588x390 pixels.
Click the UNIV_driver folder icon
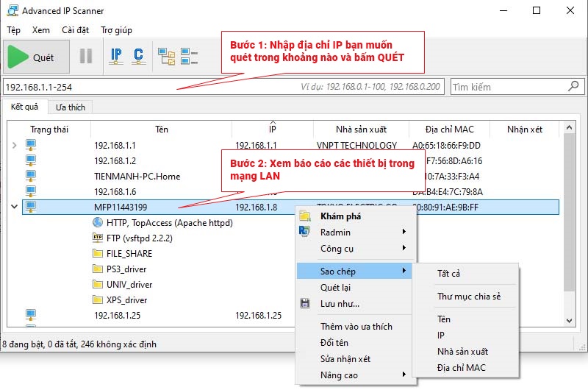point(98,284)
